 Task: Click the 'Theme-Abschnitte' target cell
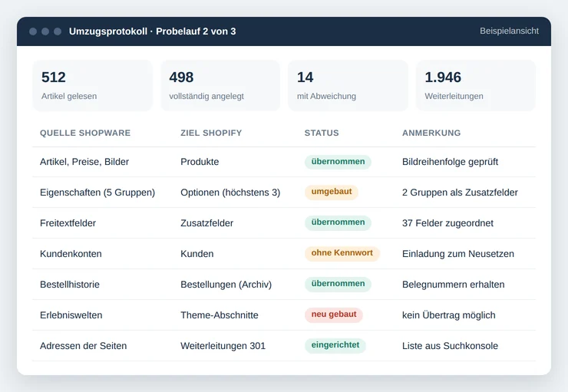click(x=220, y=315)
